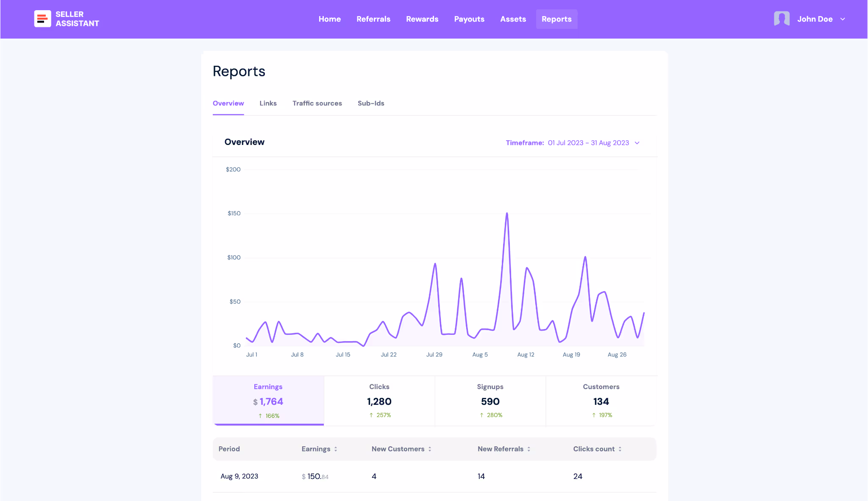This screenshot has width=868, height=501.
Task: Open the Rewards page
Action: 422,19
